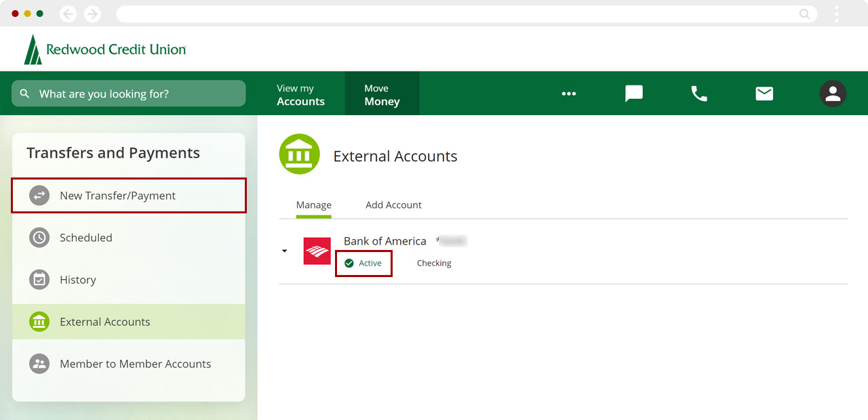The image size is (868, 420).
Task: Open the user profile avatar icon
Action: click(833, 93)
